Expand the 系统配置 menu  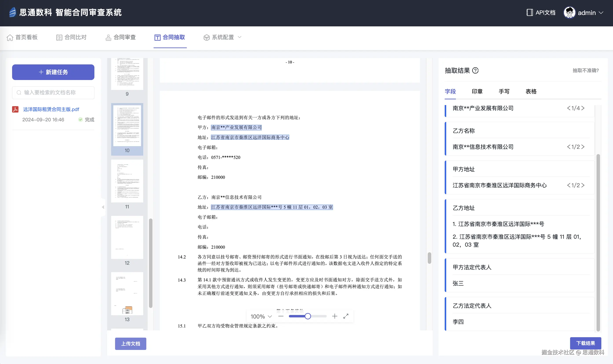[222, 37]
